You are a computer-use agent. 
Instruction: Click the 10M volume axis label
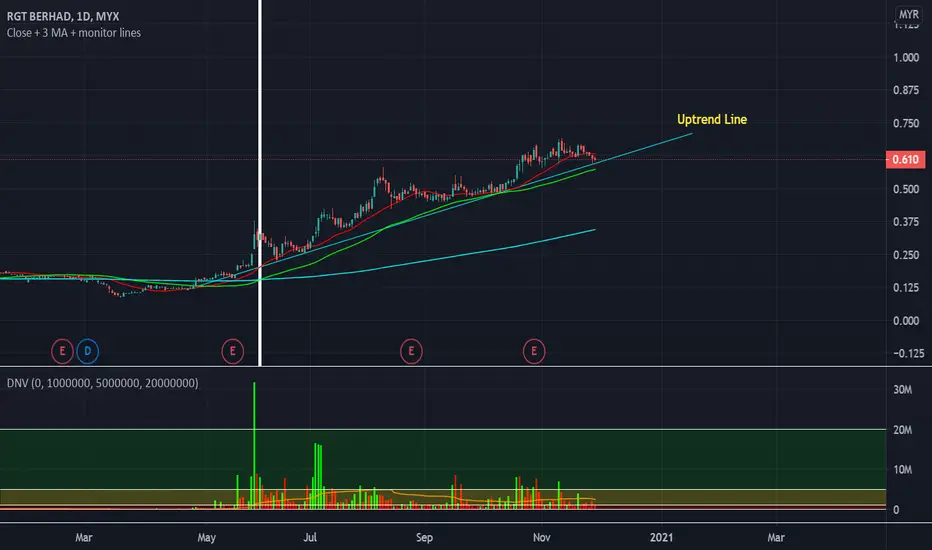pos(902,470)
